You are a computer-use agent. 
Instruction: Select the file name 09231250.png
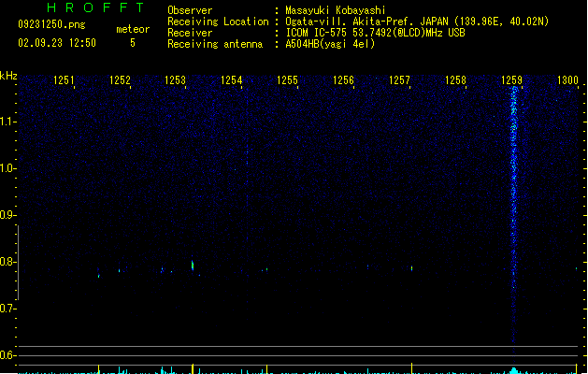[x=51, y=24]
